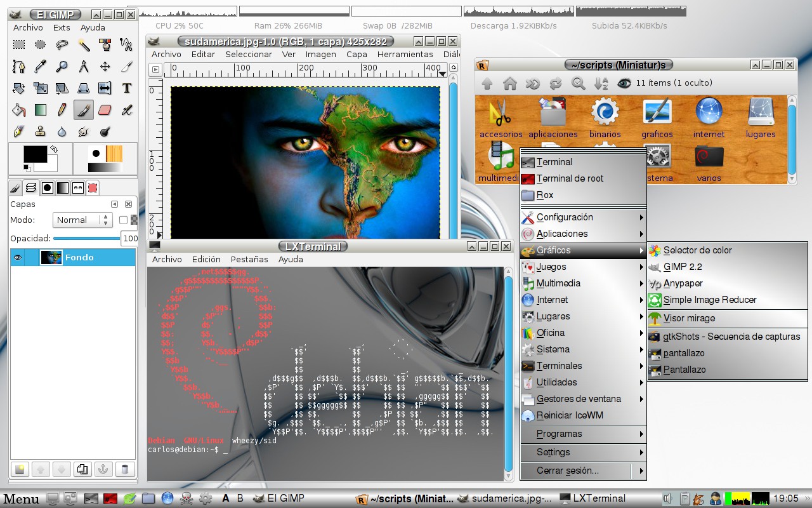Select the Perspective tool
Image resolution: width=812 pixels, height=508 pixels.
point(84,88)
